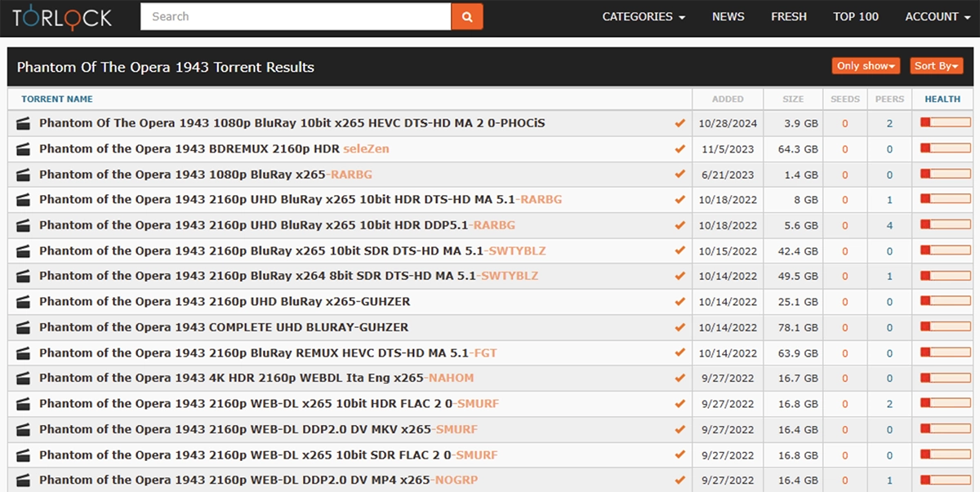Open 4K HDR WEBDL Ita Eng NAHOM link

click(256, 378)
